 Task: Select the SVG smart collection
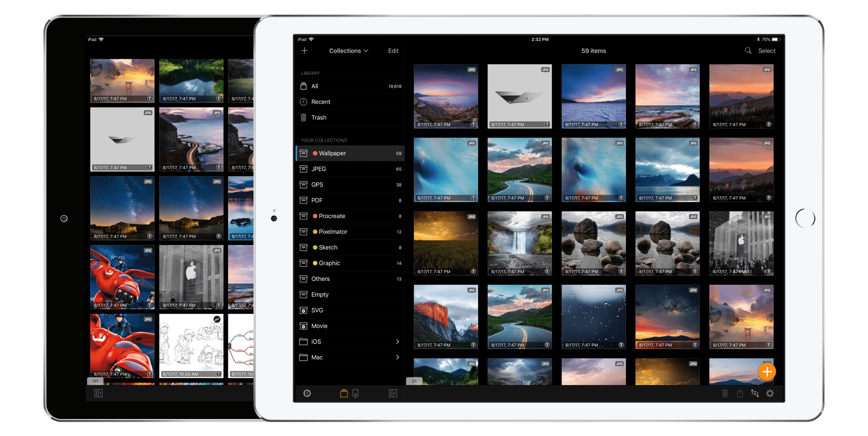[317, 310]
